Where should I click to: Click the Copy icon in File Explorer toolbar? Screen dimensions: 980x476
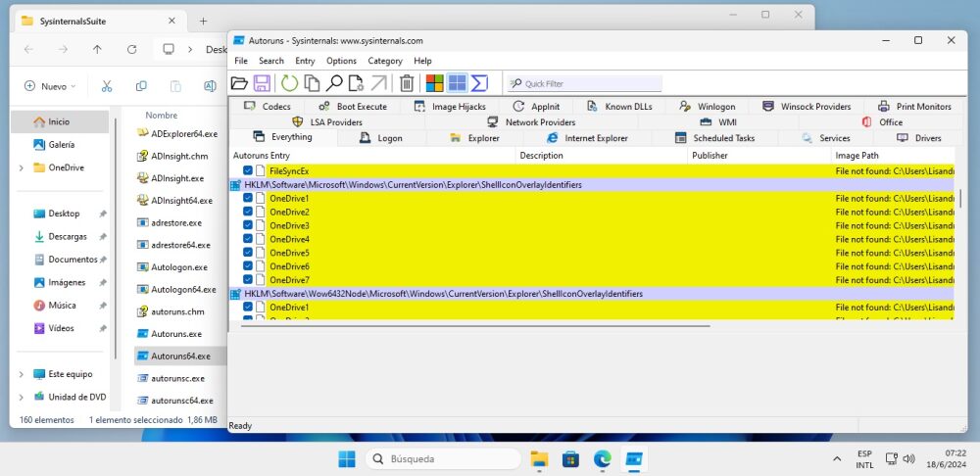(x=141, y=86)
